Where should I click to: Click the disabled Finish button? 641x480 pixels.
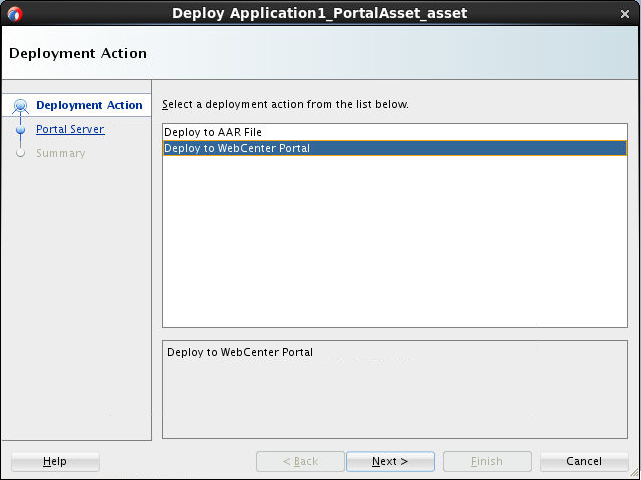click(487, 461)
